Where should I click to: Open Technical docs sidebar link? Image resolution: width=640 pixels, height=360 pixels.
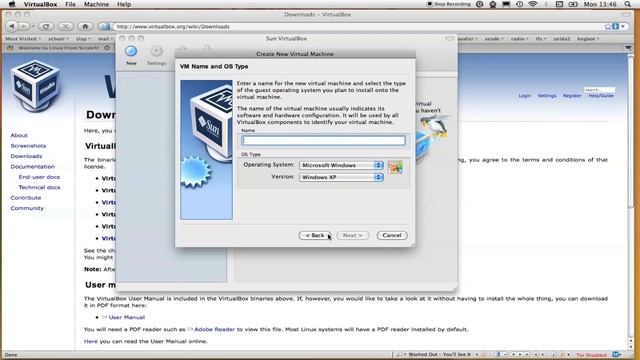pyautogui.click(x=39, y=187)
